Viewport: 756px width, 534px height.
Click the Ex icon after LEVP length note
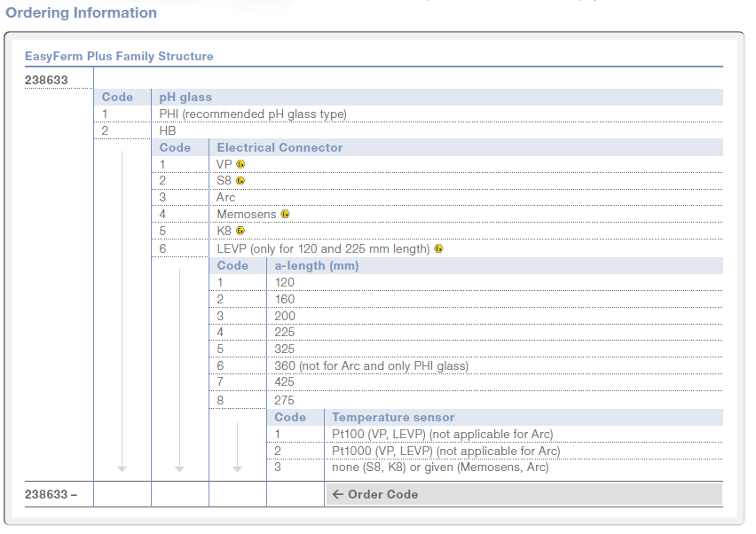coord(438,248)
